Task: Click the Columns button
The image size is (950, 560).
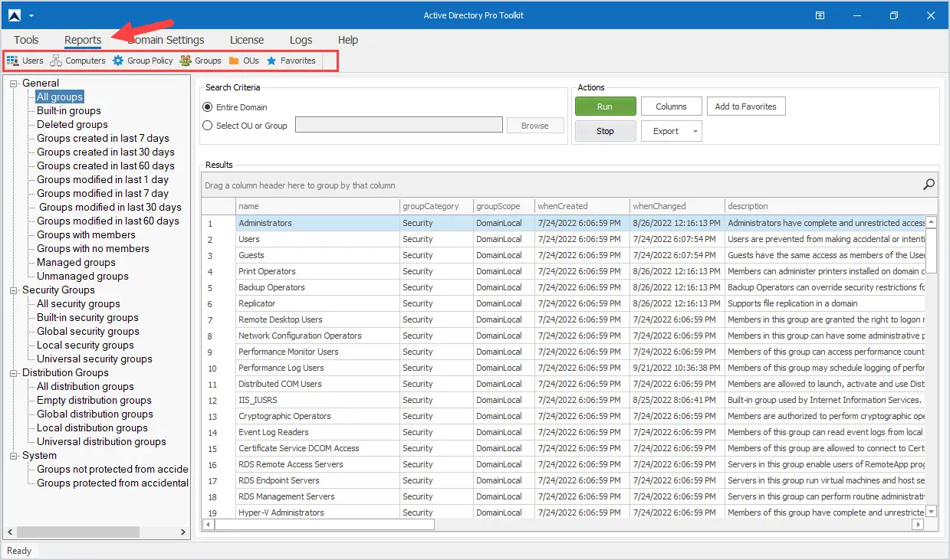Action: click(671, 106)
